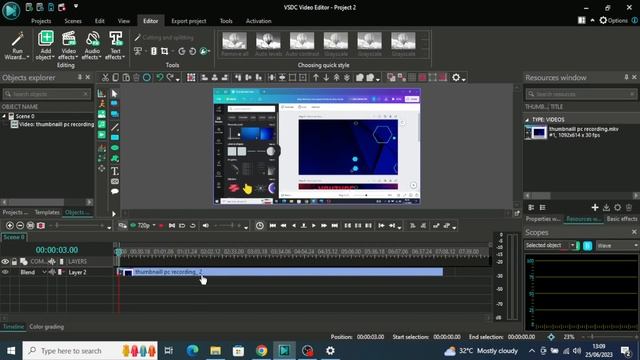Launch the Run Wizard tool

click(x=17, y=45)
